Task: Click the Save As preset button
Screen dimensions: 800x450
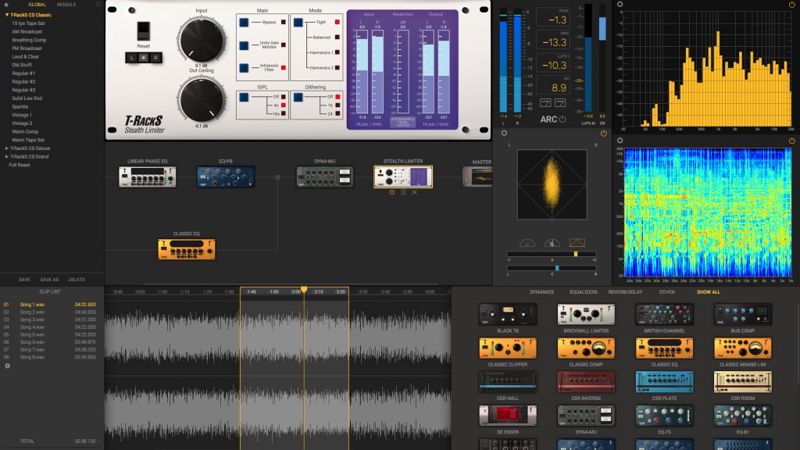Action: tap(49, 280)
